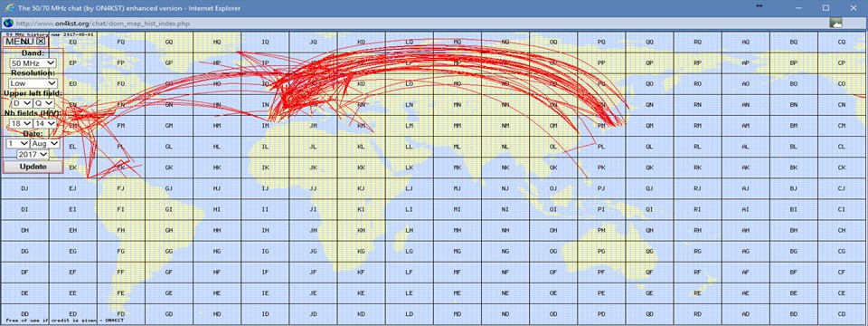This screenshot has width=868, height=326.
Task: Open the month dropdown showing Aug
Action: pyautogui.click(x=45, y=144)
